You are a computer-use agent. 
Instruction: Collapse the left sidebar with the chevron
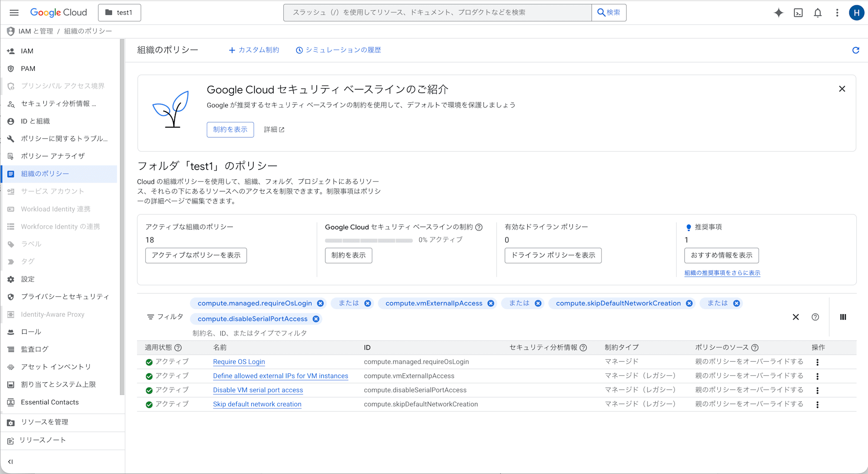11,461
